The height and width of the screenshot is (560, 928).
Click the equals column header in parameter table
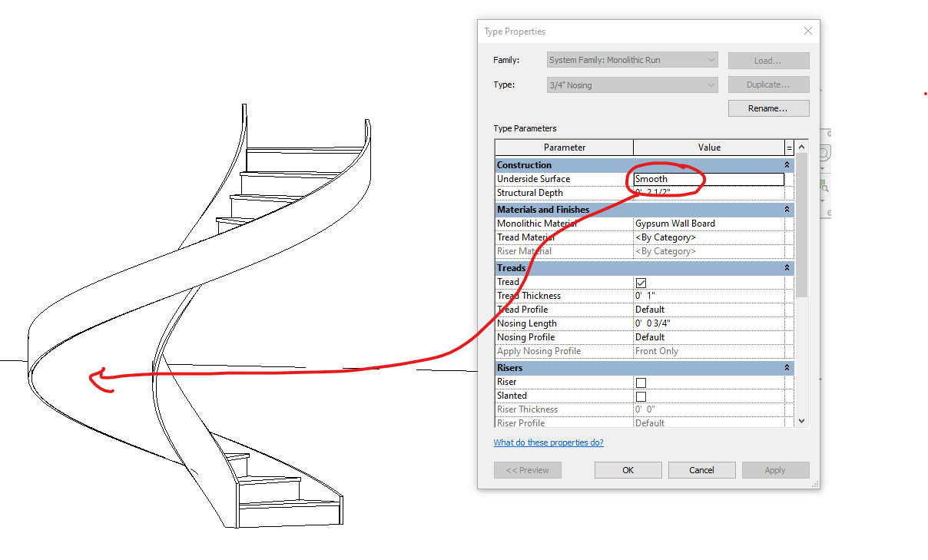coord(790,147)
